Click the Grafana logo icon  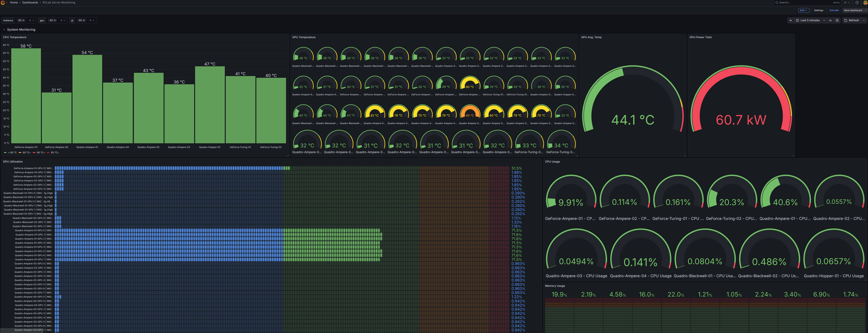click(x=3, y=2)
